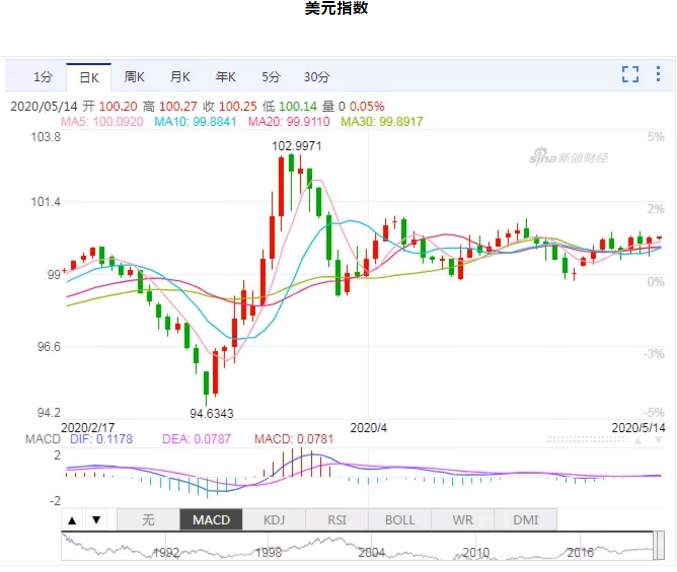677x572 pixels.
Task: Click the DIF: 0.1178 value
Action: 101,439
